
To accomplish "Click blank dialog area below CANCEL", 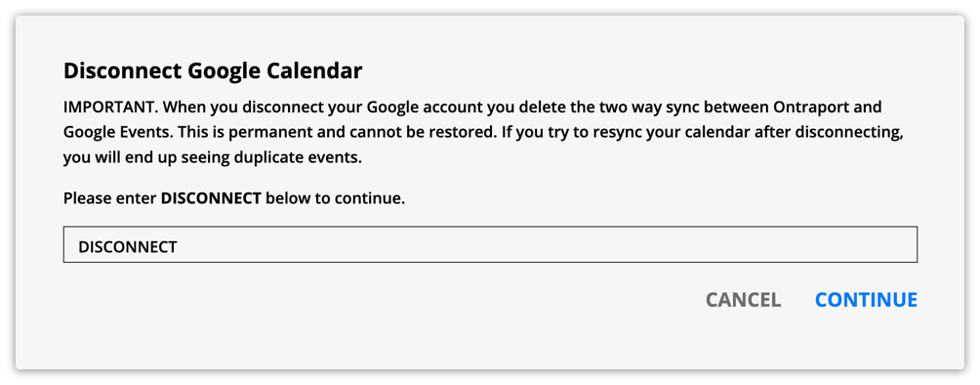I will click(x=743, y=341).
